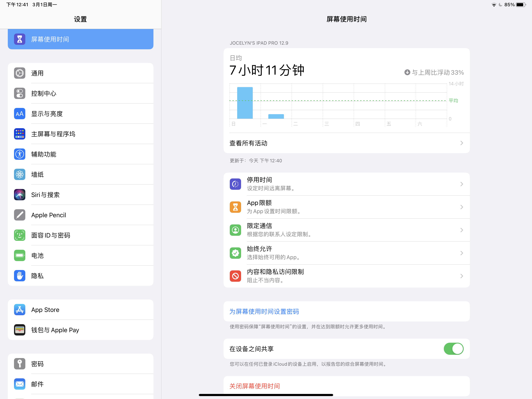This screenshot has width=532, height=399.
Task: Expand 查看所有活动 with its chevron
Action: coord(461,143)
